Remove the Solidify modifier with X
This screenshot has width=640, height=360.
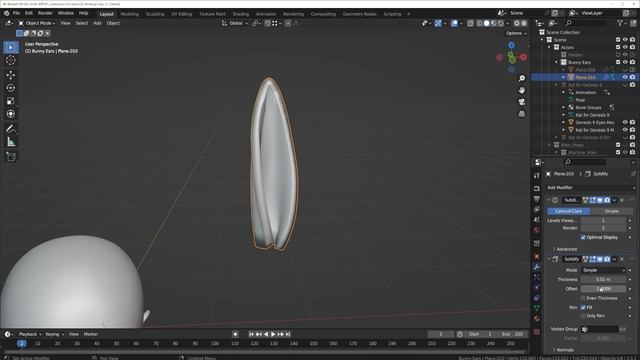click(622, 259)
